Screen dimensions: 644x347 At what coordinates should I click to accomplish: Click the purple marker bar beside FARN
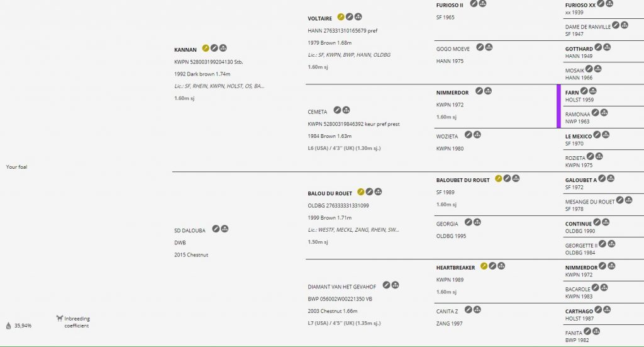558,106
